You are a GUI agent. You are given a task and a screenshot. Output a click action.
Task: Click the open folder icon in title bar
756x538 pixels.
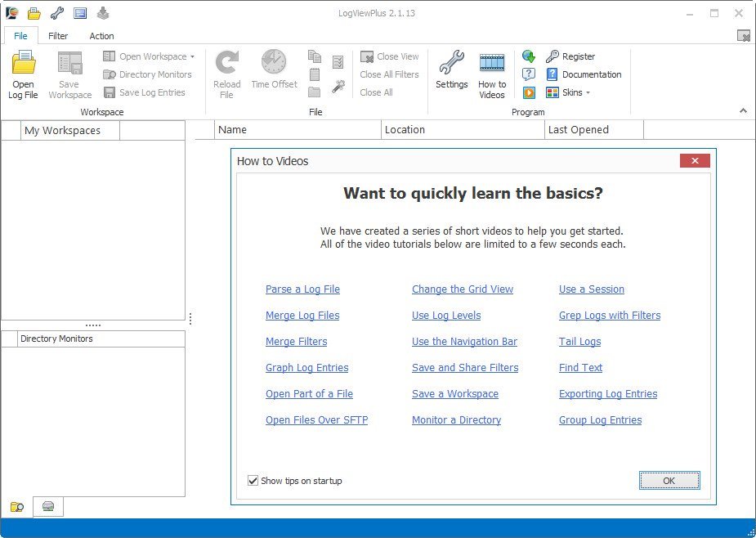(x=34, y=13)
